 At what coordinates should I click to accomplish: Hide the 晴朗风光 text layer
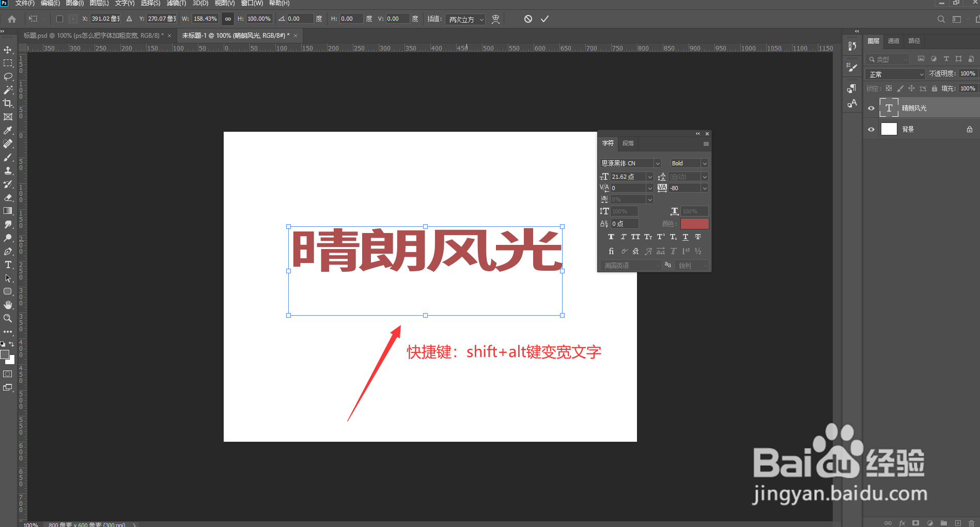tap(871, 107)
